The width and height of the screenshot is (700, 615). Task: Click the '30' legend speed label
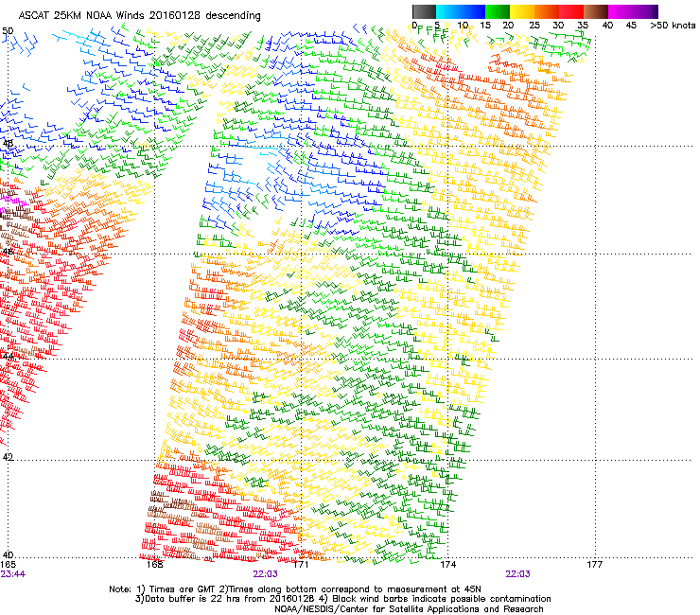pyautogui.click(x=558, y=25)
